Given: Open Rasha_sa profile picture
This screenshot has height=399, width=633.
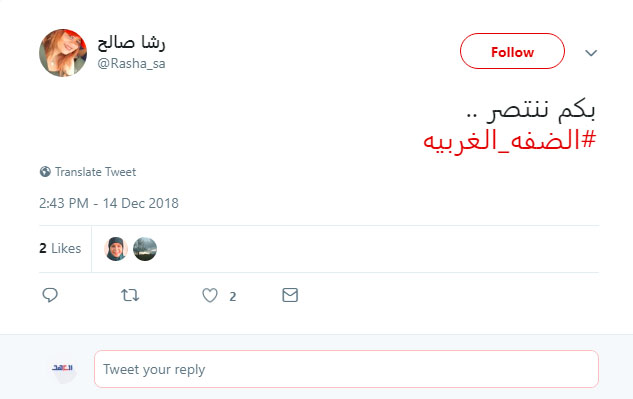Looking at the screenshot, I should (x=63, y=52).
